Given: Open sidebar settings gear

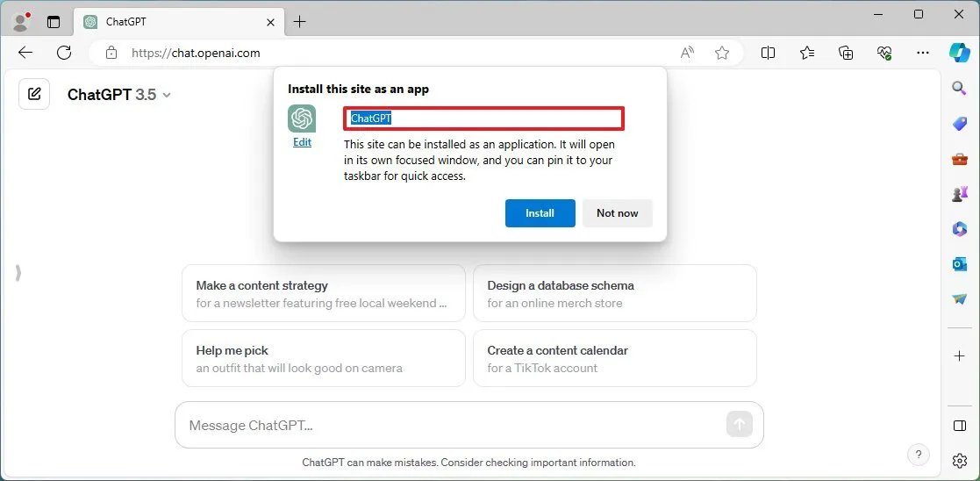Looking at the screenshot, I should [959, 461].
